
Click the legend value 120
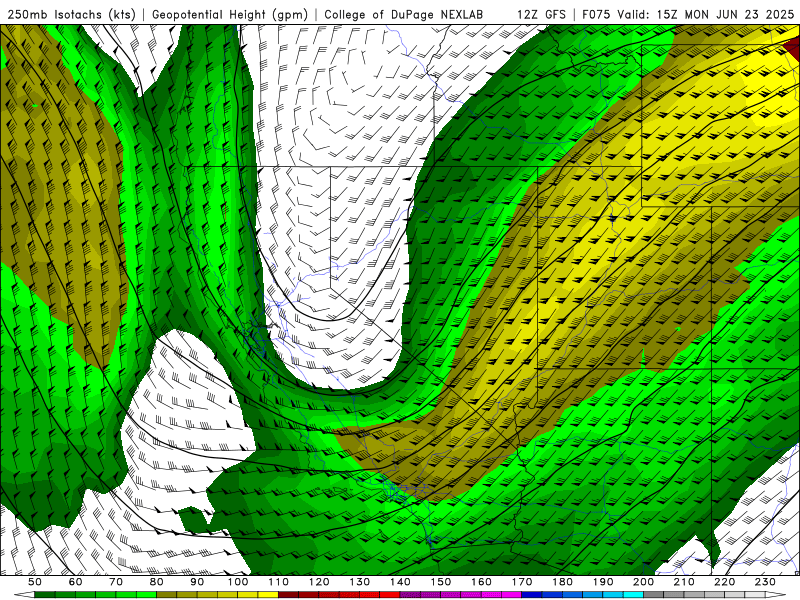pos(319,582)
